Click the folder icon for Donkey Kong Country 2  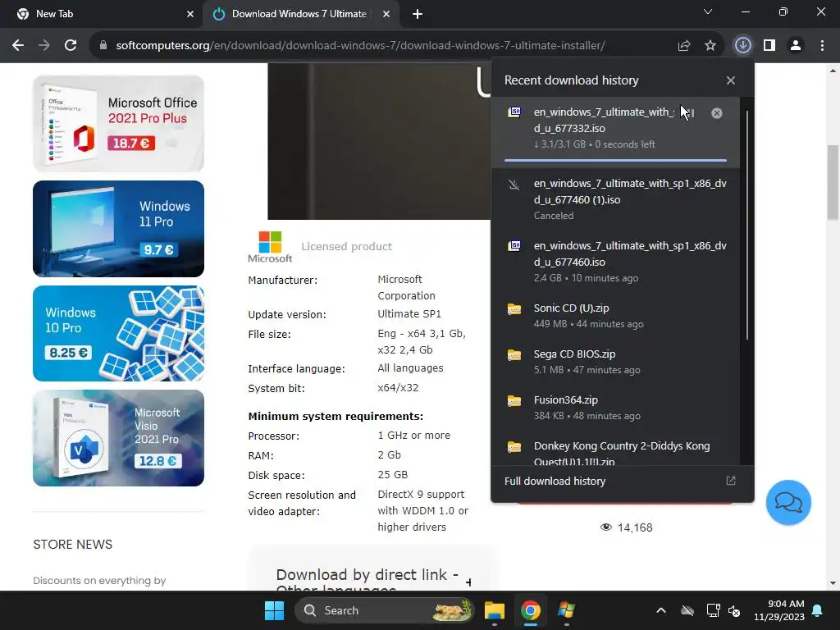514,447
